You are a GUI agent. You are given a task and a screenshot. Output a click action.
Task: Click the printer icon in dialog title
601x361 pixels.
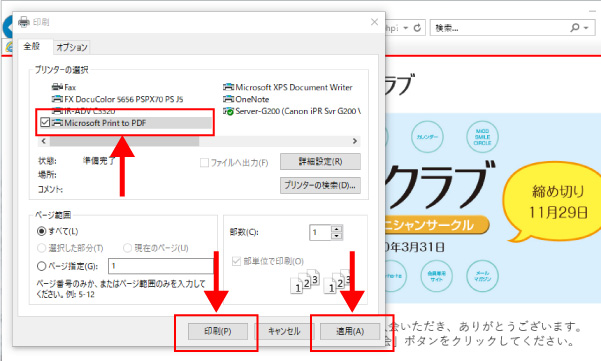coord(24,22)
